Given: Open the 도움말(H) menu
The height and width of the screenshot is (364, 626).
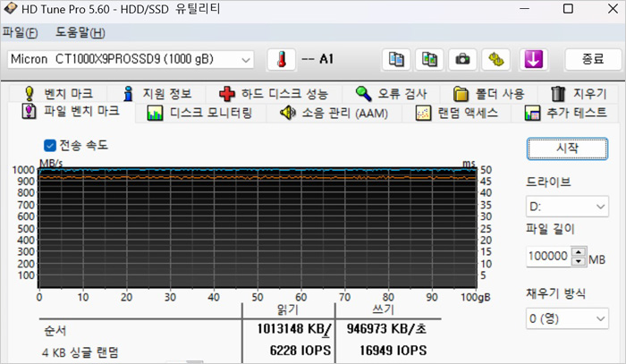Looking at the screenshot, I should 80,32.
